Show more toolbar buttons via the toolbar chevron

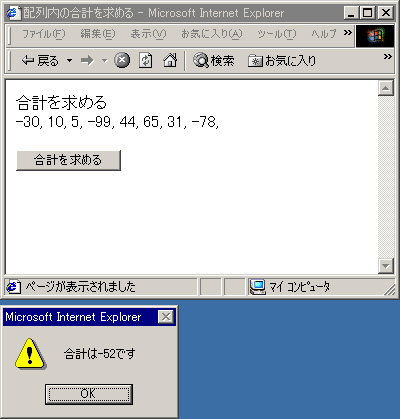387,57
